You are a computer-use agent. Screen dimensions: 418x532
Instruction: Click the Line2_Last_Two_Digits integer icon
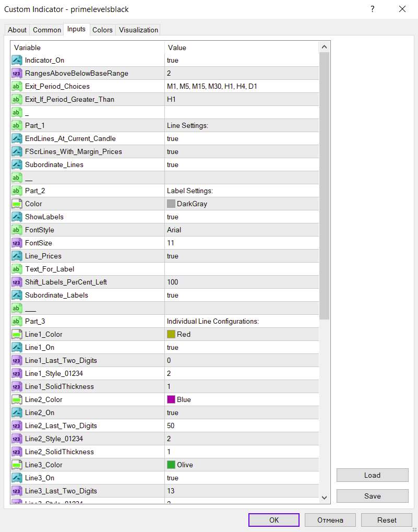(17, 425)
